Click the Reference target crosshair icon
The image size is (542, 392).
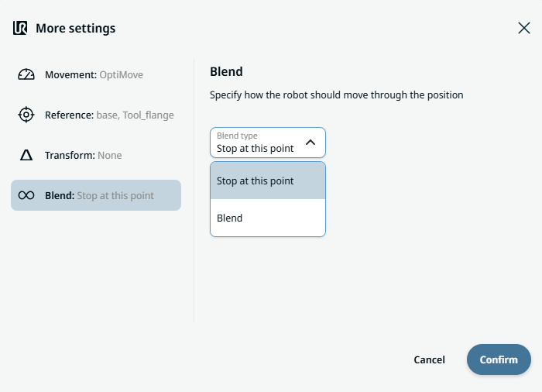(26, 115)
